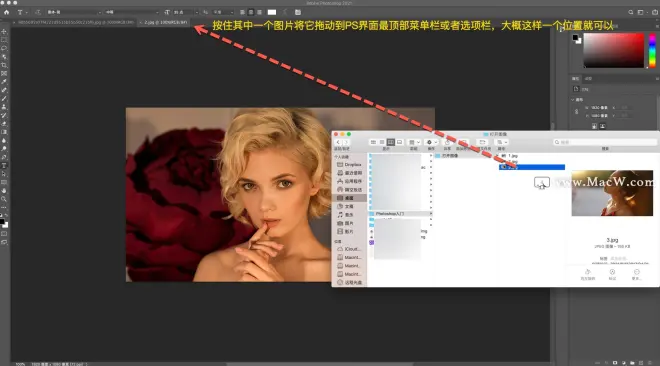660x366 pixels.
Task: Select the Lasso tool
Action: [4, 48]
